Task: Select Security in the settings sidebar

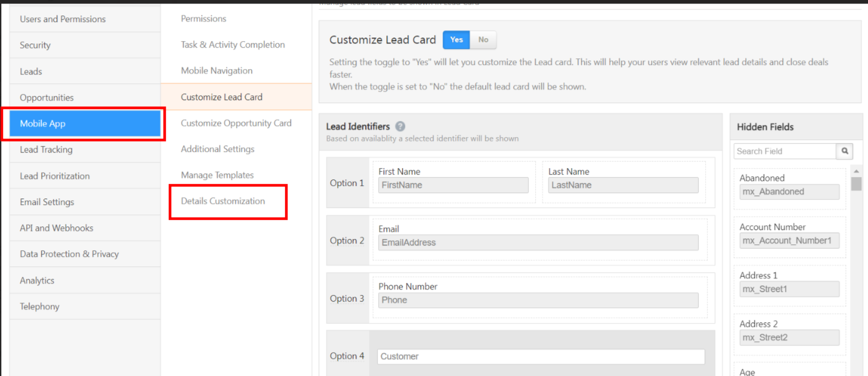Action: [x=35, y=45]
